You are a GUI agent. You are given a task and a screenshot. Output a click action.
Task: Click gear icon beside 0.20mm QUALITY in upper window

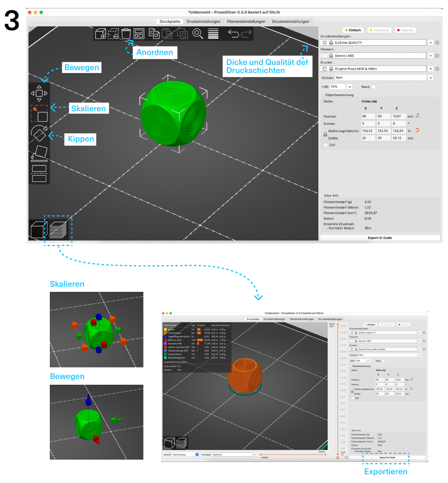437,42
